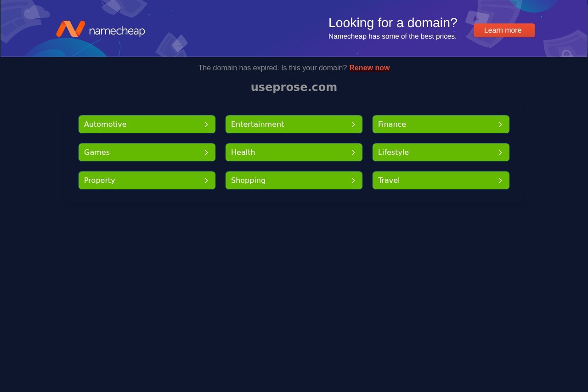Click the Lifestyle arrow icon
Viewport: 588px width, 392px height.
click(500, 152)
